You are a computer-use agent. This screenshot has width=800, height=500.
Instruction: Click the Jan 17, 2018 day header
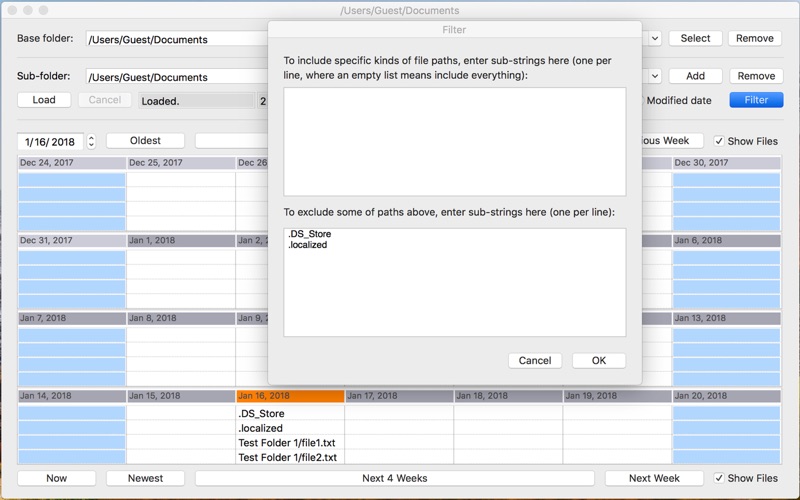pos(399,396)
